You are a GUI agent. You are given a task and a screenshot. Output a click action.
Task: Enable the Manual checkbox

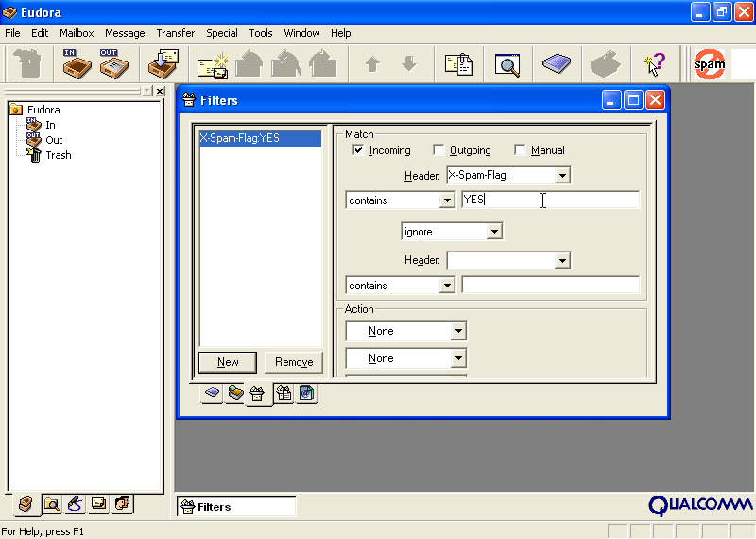click(x=520, y=150)
